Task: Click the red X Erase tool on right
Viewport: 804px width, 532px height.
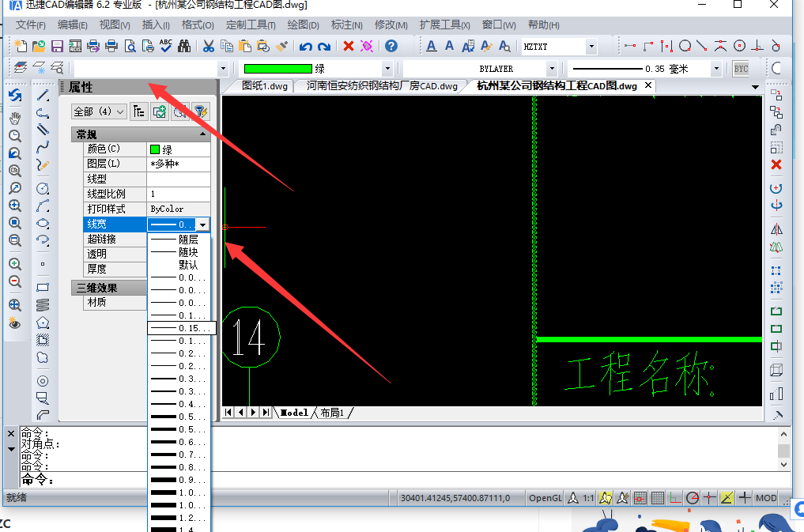Action: [776, 164]
